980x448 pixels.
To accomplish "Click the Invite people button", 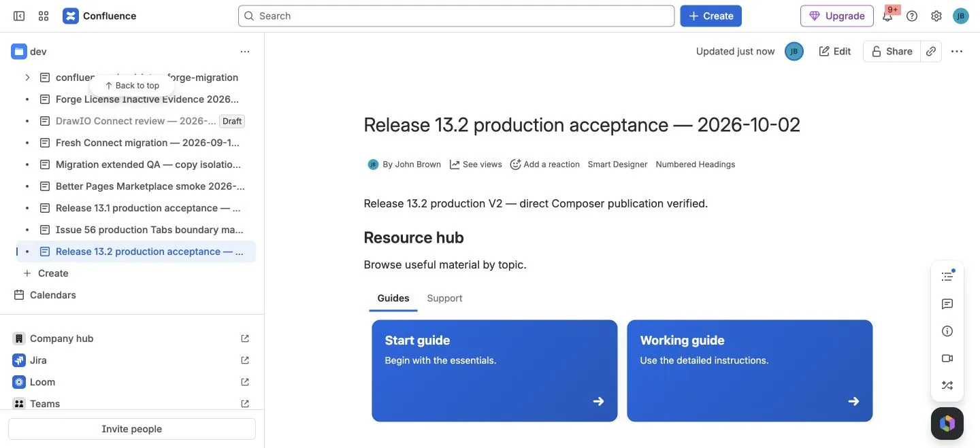I will pos(132,429).
